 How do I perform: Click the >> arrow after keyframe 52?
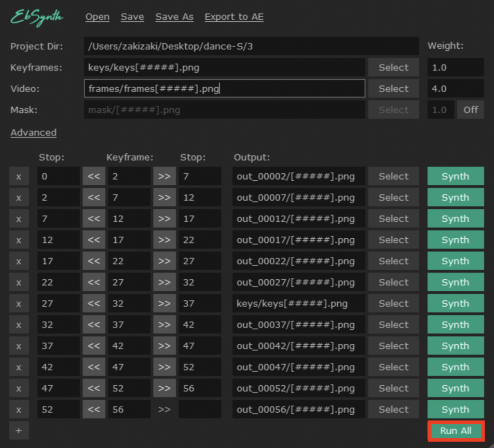165,389
